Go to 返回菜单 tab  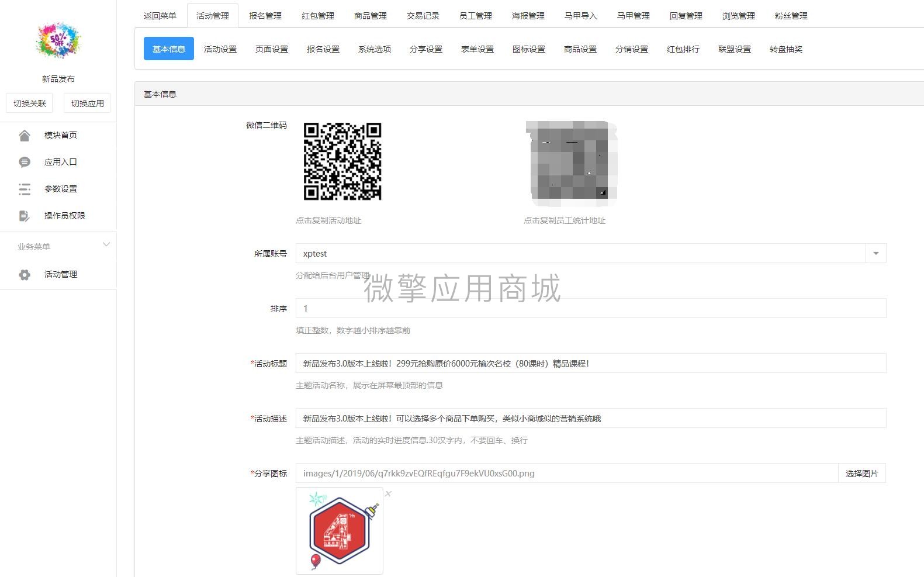(x=160, y=16)
